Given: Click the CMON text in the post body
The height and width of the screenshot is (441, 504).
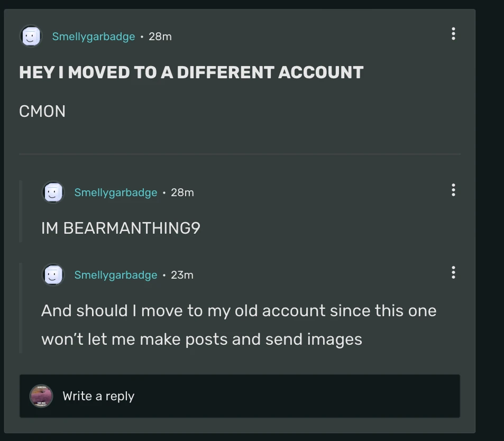Looking at the screenshot, I should tap(42, 111).
